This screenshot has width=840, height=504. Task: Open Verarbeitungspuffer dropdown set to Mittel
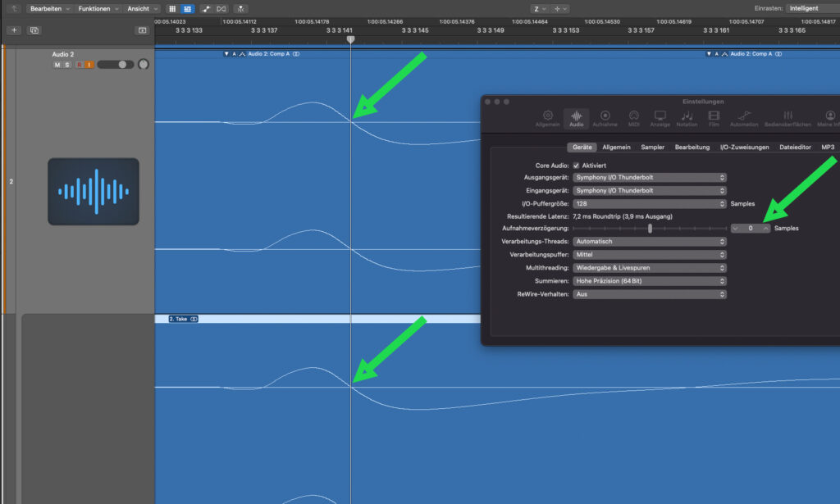pyautogui.click(x=650, y=255)
